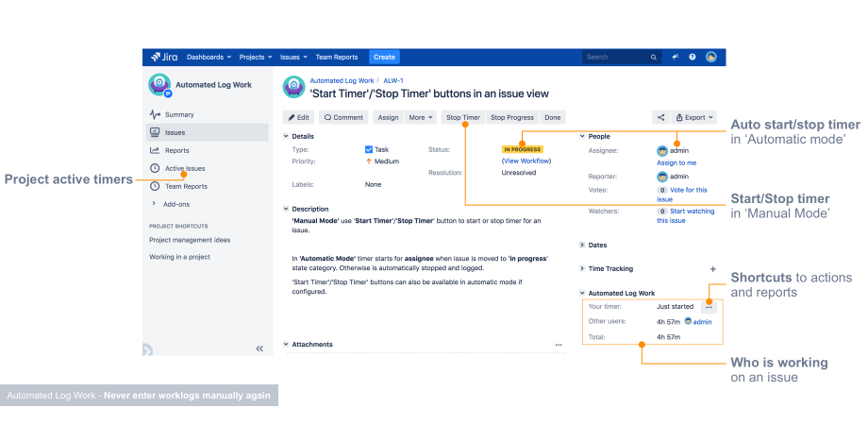The width and height of the screenshot is (868, 425).
Task: Collapse the Attachments section
Action: [x=286, y=345]
